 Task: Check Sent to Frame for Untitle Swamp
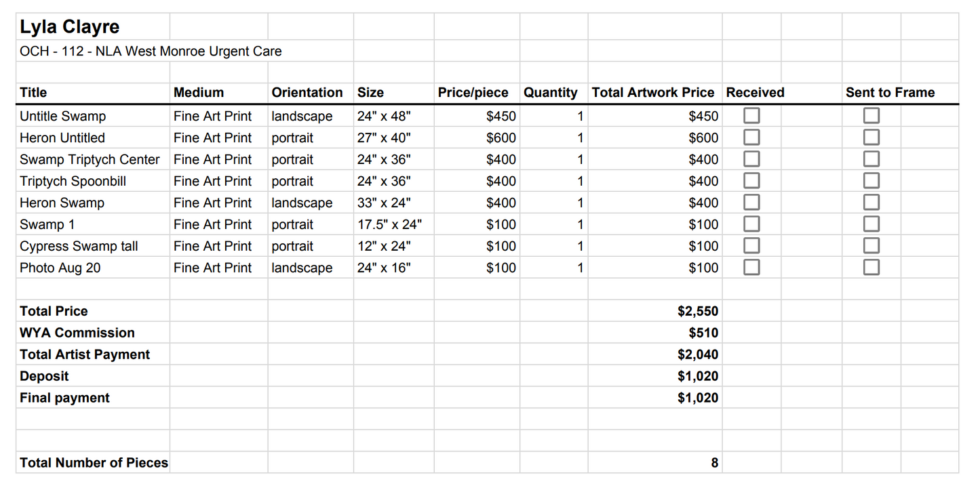tap(871, 116)
